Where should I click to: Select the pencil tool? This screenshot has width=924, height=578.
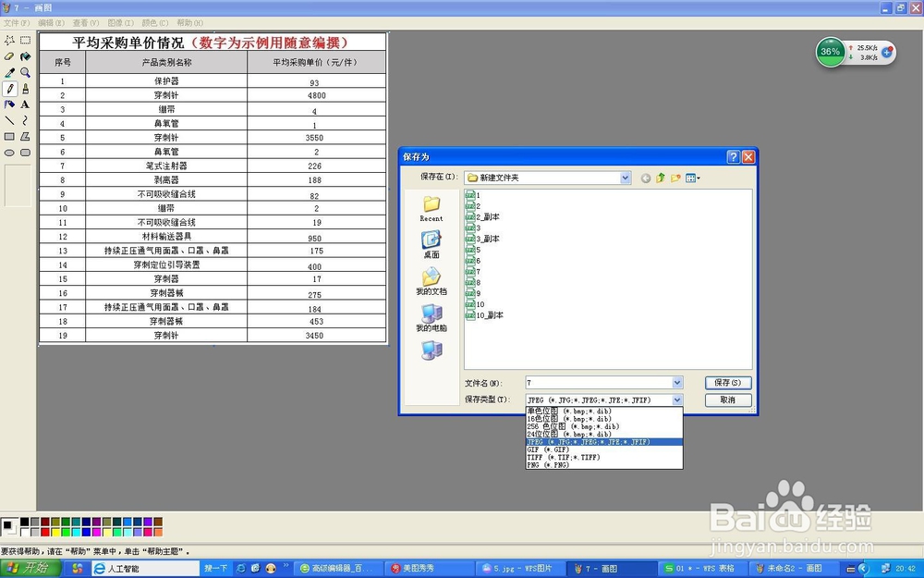[x=9, y=89]
